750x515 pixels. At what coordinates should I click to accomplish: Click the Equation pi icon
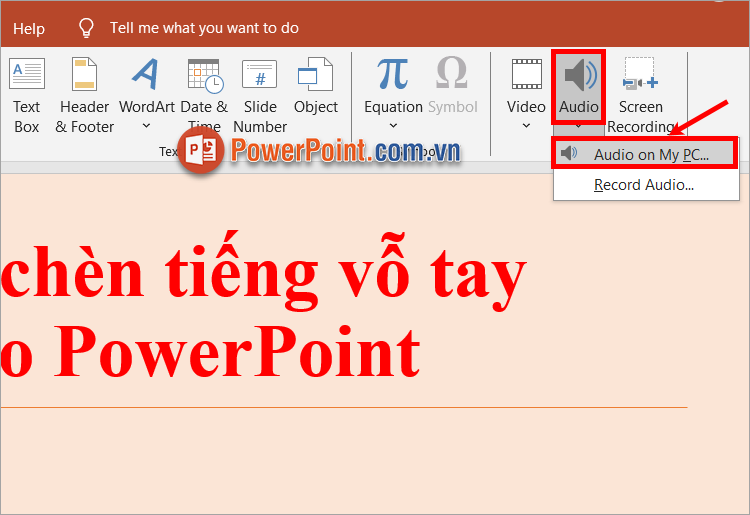pyautogui.click(x=393, y=74)
